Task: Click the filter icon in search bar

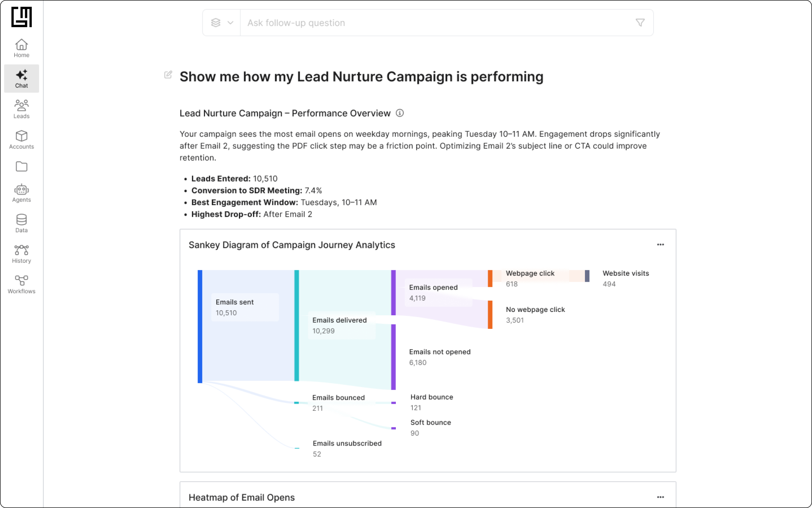Action: tap(640, 23)
